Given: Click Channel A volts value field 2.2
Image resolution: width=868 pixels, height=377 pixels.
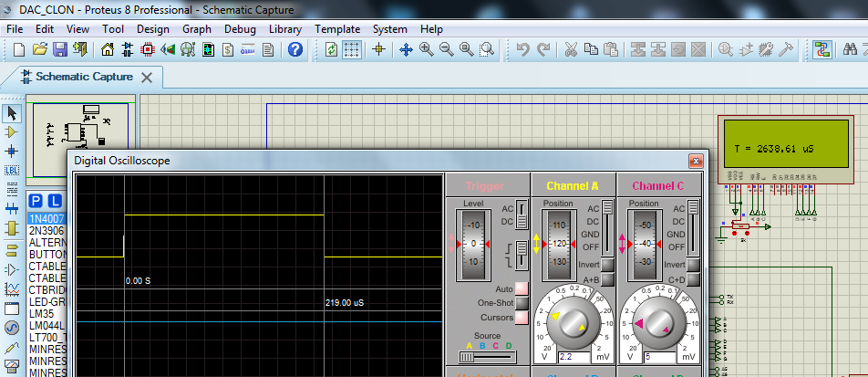Looking at the screenshot, I should [x=574, y=358].
